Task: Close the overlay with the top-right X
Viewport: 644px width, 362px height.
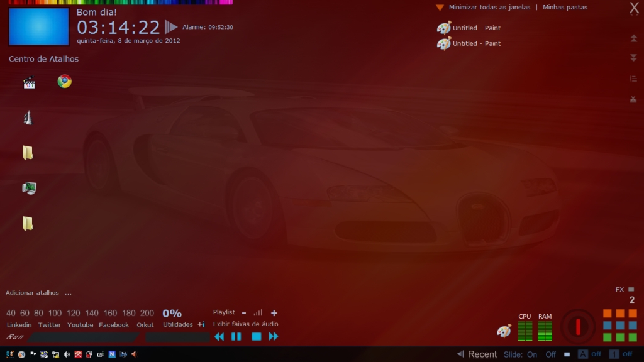Action: click(x=634, y=8)
